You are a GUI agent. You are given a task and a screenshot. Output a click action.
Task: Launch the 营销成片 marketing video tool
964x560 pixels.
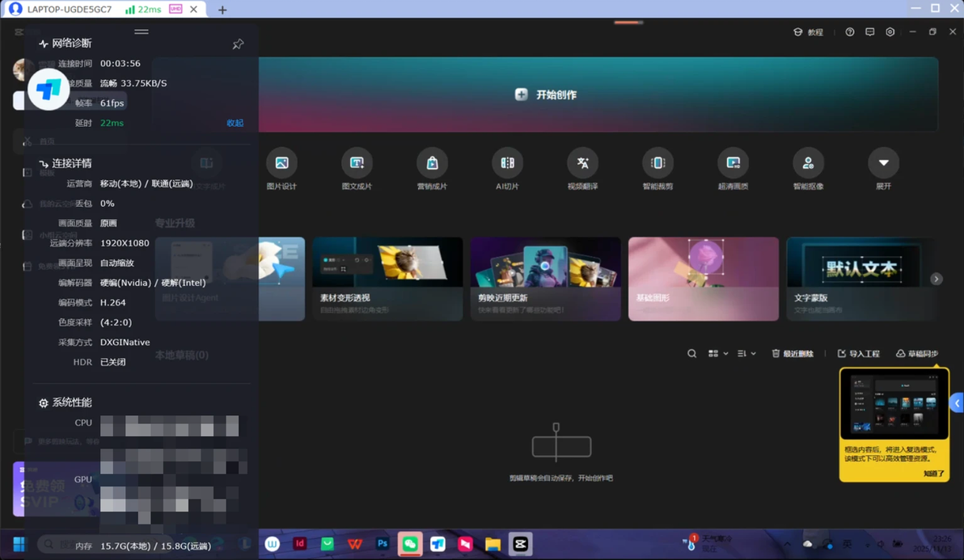pos(432,162)
